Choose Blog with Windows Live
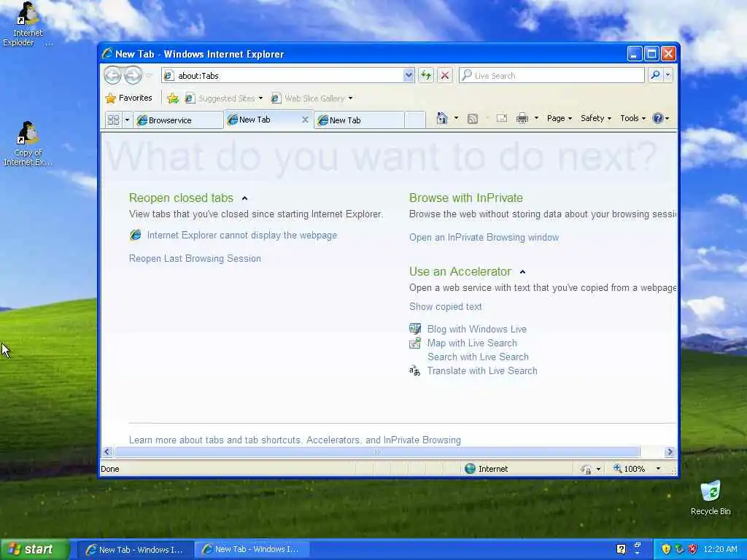The height and width of the screenshot is (560, 747). pyautogui.click(x=477, y=329)
